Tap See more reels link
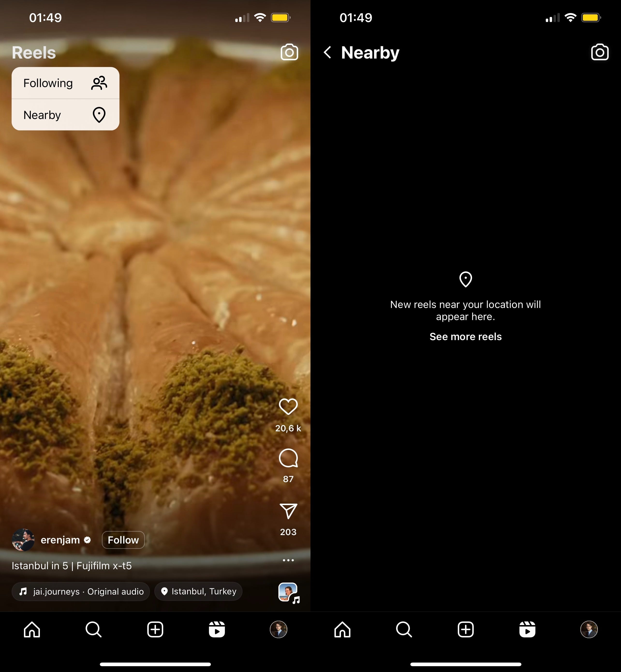 pos(466,336)
